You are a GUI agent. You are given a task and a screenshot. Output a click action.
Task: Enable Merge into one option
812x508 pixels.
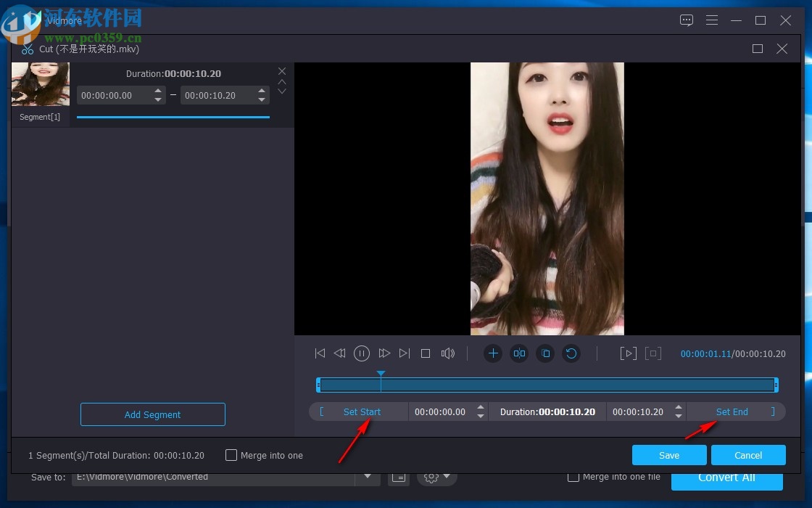tap(231, 455)
